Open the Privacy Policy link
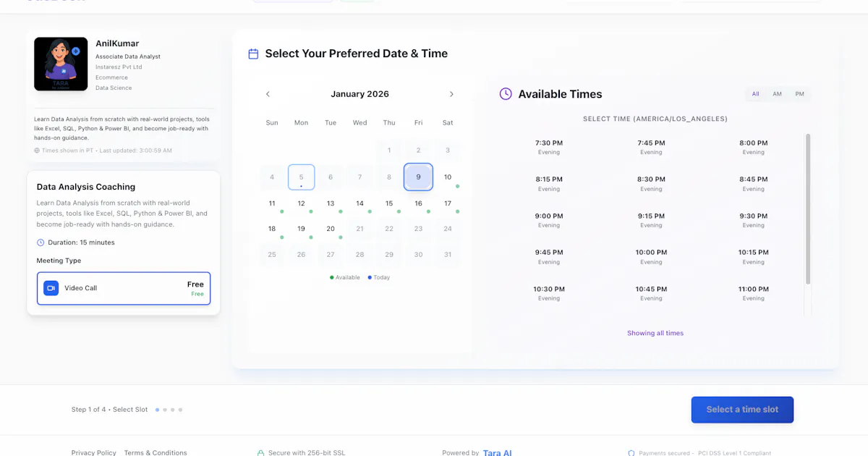868x456 pixels. point(93,452)
